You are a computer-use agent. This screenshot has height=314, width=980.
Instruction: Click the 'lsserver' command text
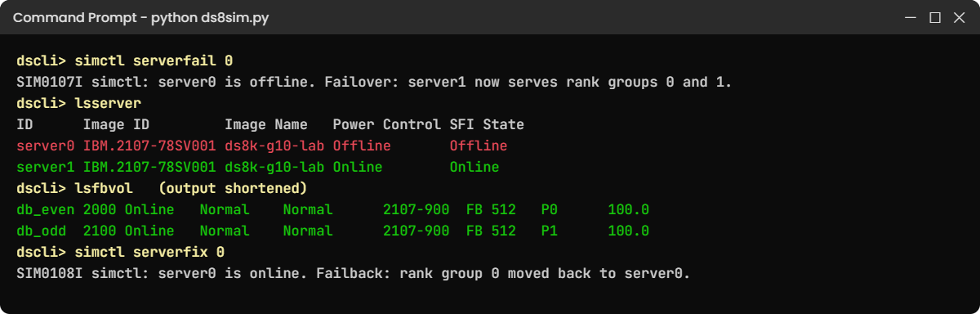point(108,104)
